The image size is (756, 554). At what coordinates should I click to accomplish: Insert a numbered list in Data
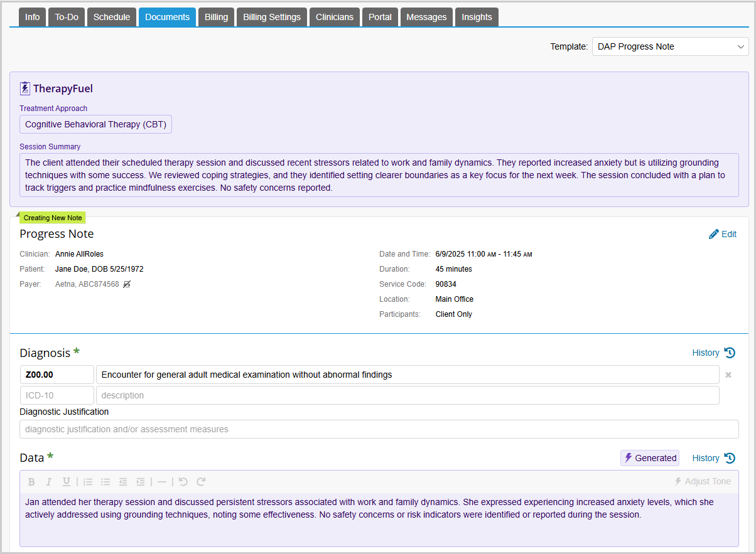pyautogui.click(x=88, y=482)
